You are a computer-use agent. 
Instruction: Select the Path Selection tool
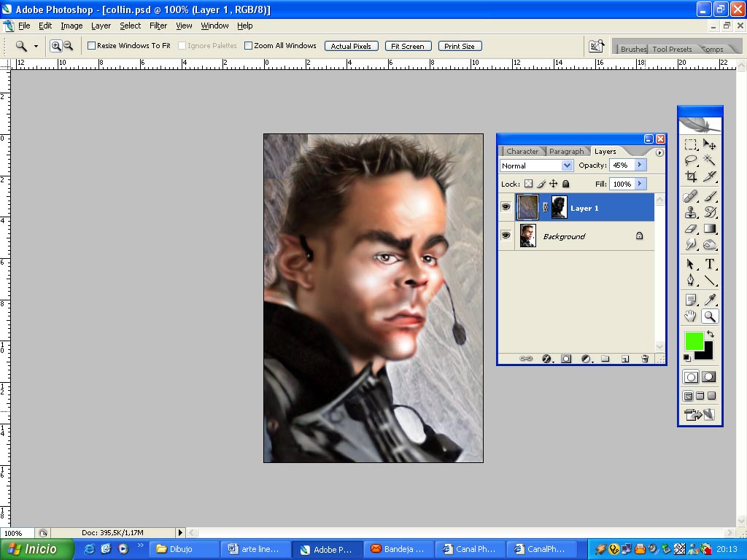click(690, 264)
